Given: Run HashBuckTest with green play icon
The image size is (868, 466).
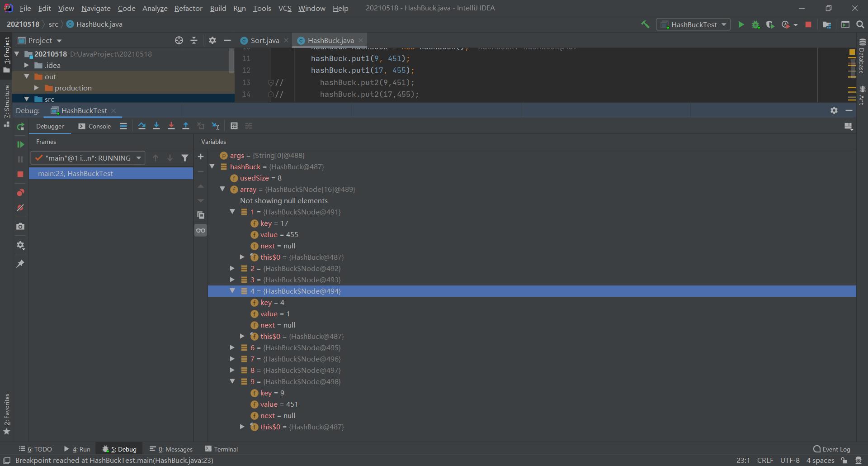Looking at the screenshot, I should [x=741, y=24].
